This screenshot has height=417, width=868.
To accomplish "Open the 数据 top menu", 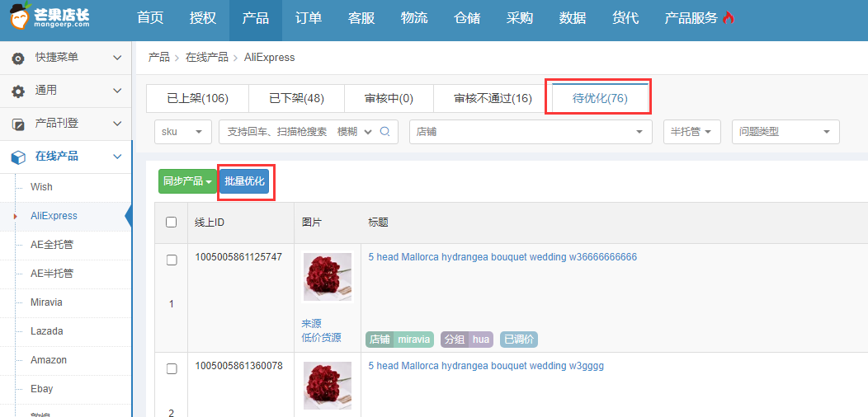I will (x=573, y=17).
